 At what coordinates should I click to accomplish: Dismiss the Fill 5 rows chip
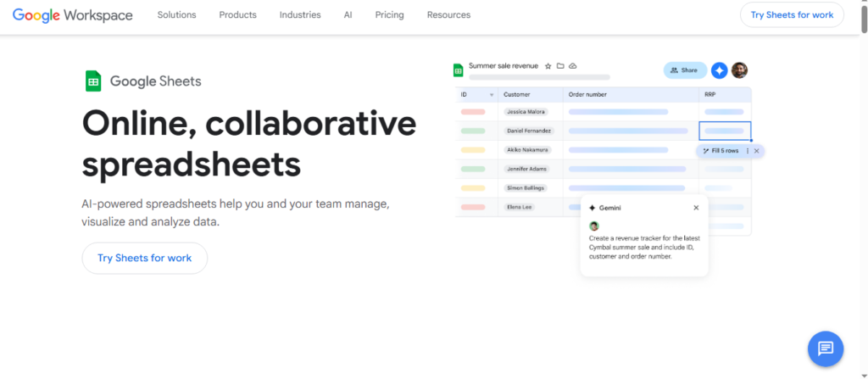(757, 151)
